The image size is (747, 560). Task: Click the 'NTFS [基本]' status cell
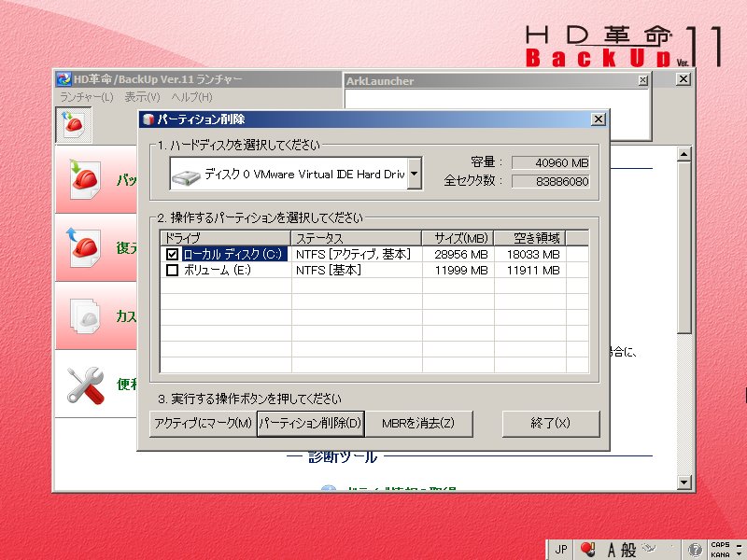tap(329, 271)
